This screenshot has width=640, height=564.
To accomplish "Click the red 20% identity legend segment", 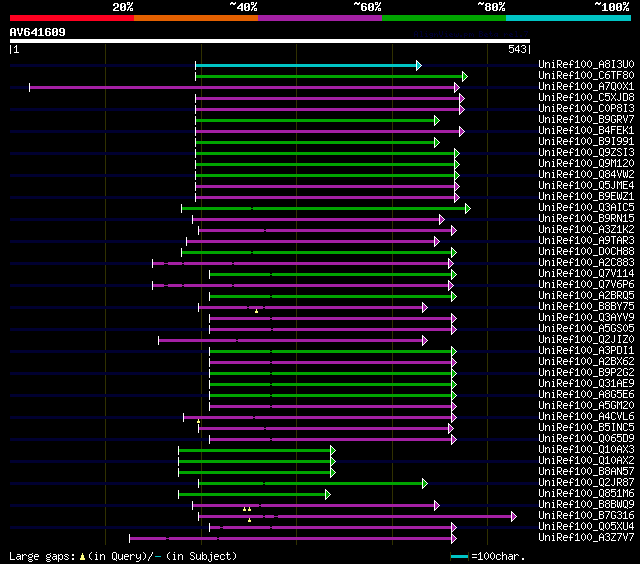I will (72, 18).
